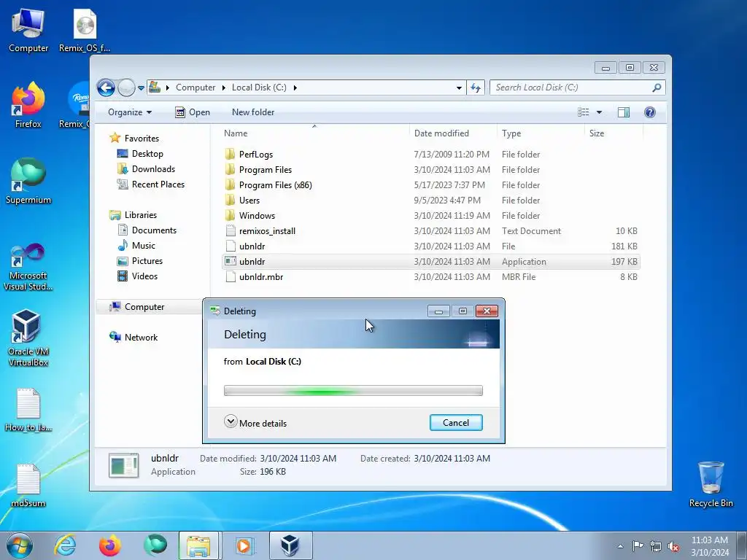Show hidden tray icons arrow
Viewport: 747px width, 560px height.
pyautogui.click(x=620, y=546)
